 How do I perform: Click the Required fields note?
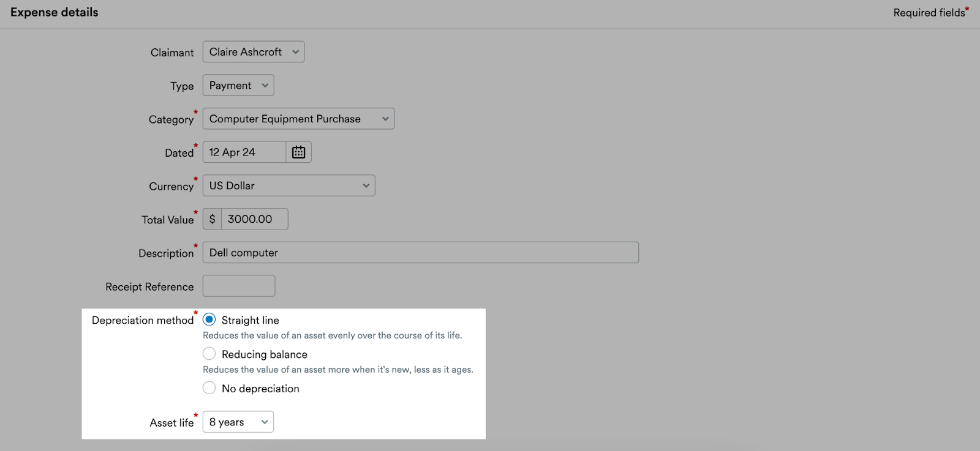931,12
